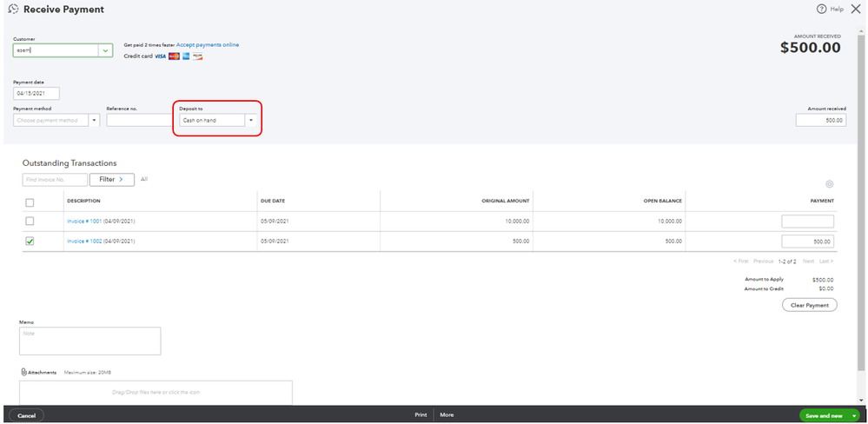The height and width of the screenshot is (424, 868).
Task: Click the Discover card icon
Action: point(197,56)
